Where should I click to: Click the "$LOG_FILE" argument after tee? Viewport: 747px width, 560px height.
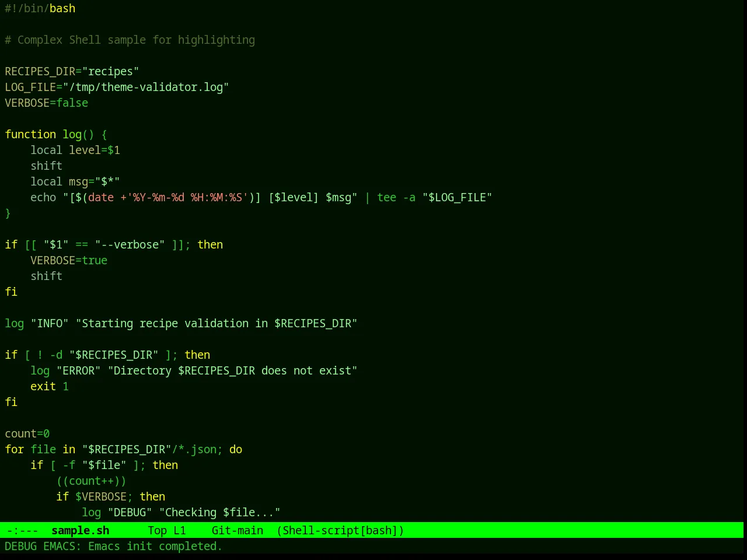coord(458,198)
